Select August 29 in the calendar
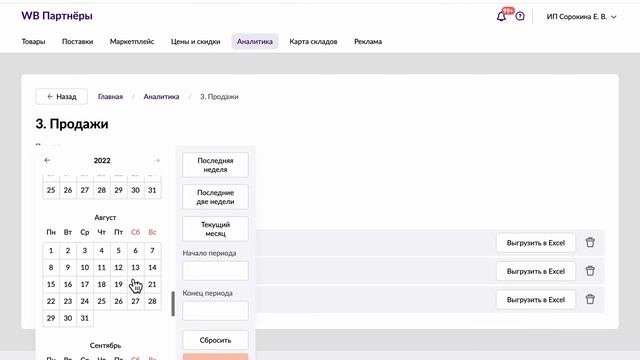This screenshot has height=360, width=640. click(x=51, y=318)
